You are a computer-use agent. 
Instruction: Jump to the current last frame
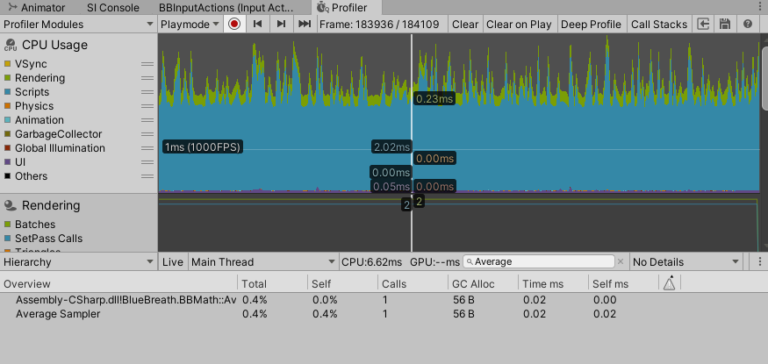305,24
